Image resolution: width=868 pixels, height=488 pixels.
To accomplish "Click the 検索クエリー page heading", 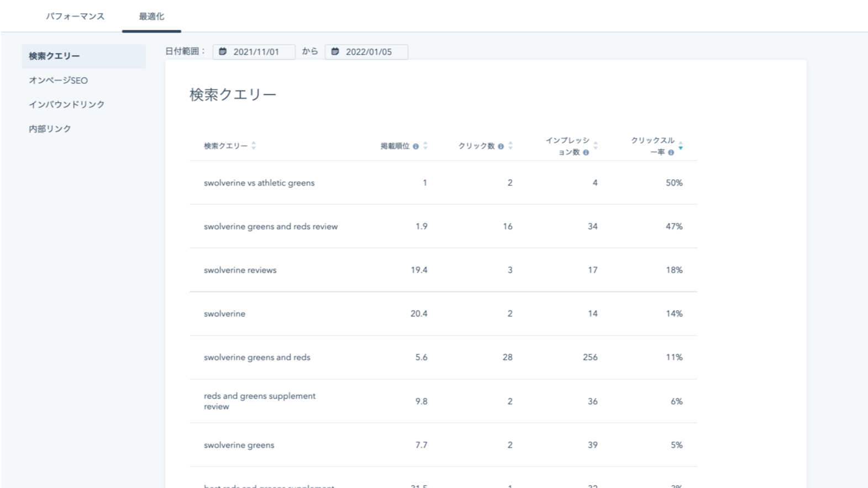I will coord(233,94).
